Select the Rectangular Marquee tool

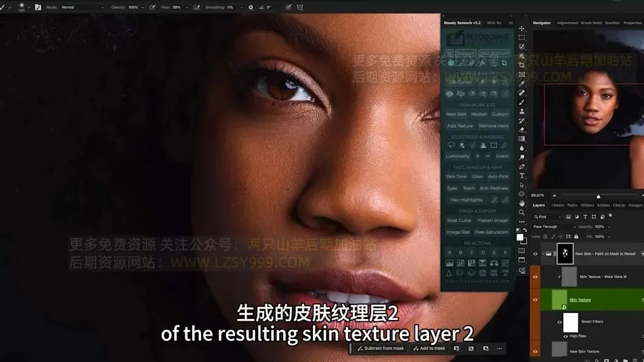click(522, 37)
